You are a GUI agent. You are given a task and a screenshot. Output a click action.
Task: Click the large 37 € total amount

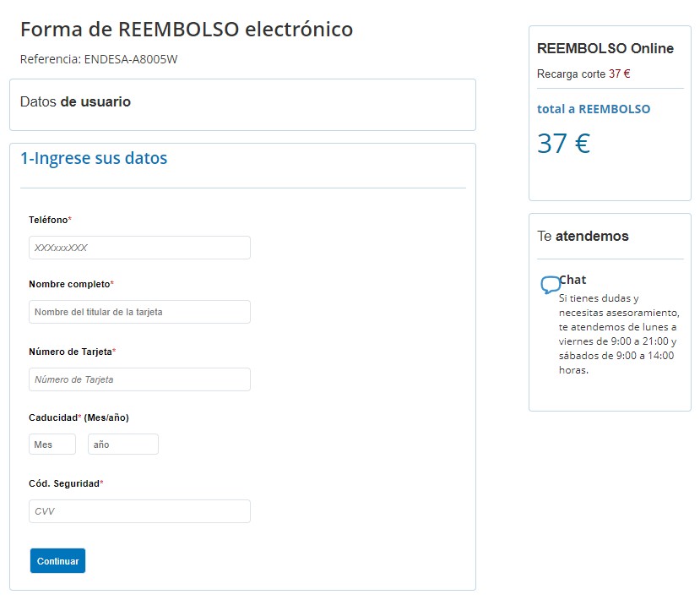pos(564,144)
